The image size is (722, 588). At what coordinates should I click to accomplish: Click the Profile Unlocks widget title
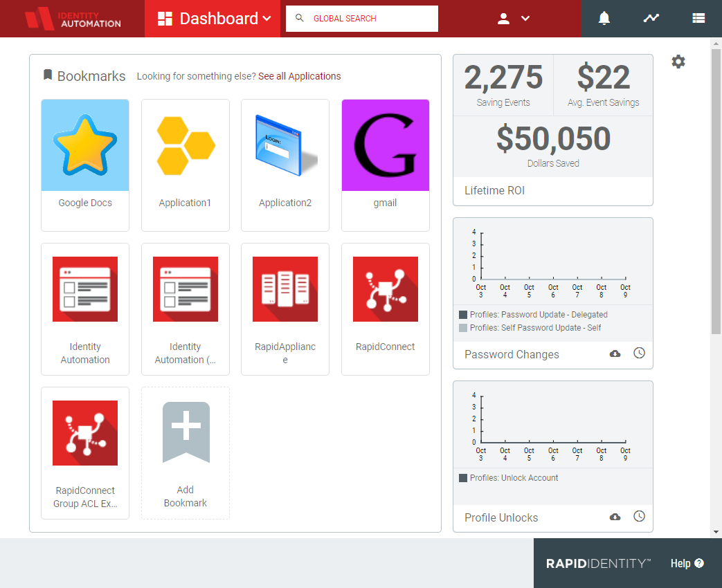tap(501, 517)
